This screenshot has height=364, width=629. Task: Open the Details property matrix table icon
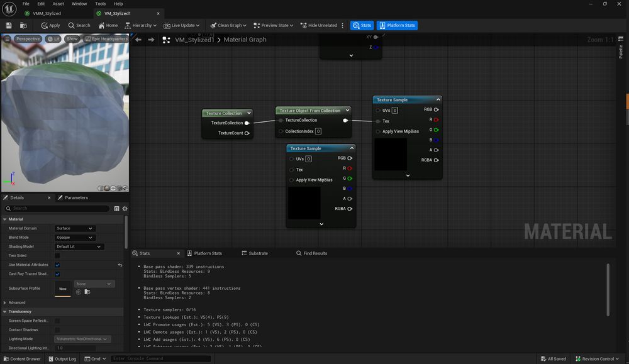click(117, 209)
